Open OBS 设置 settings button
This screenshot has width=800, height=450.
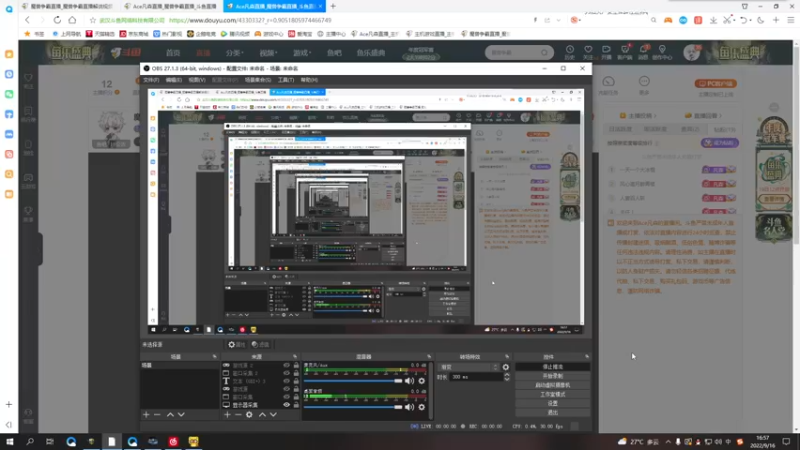(553, 404)
